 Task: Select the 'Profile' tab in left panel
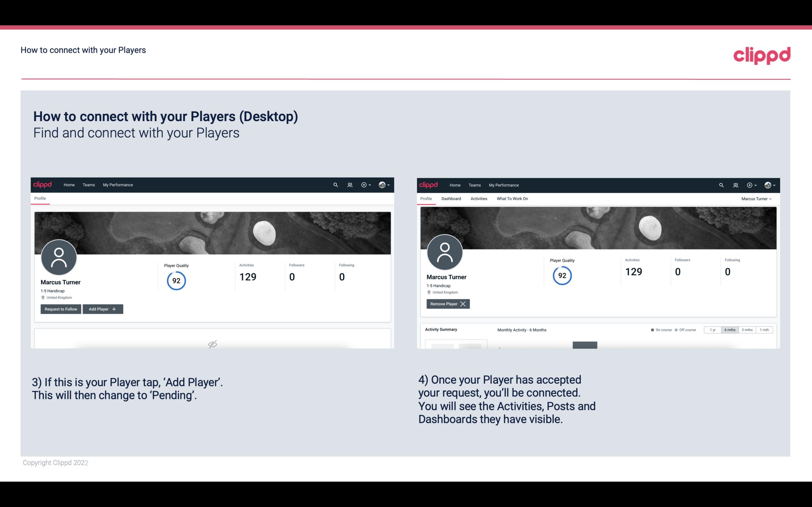40,199
